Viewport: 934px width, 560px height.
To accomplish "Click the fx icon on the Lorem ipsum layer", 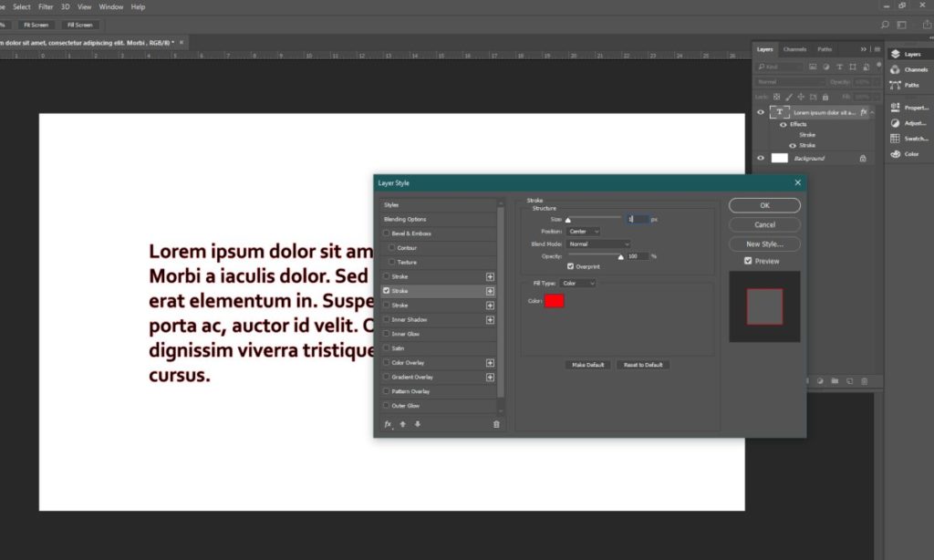I will [x=863, y=112].
